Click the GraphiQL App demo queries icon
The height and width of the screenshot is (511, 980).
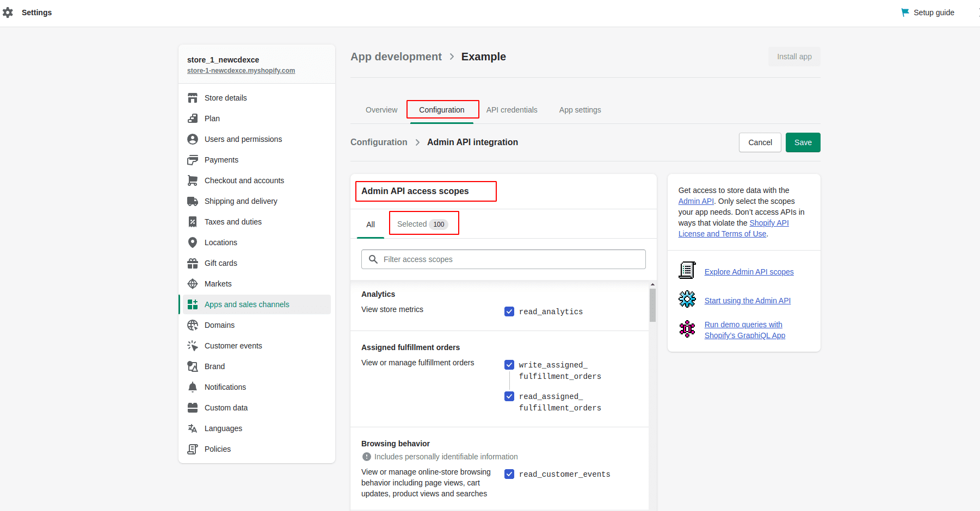pos(687,329)
